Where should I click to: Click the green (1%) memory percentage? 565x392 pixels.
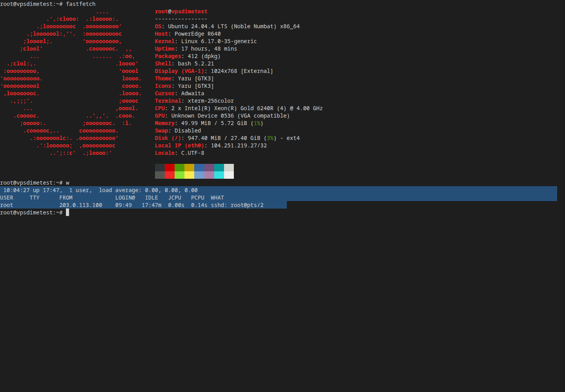pos(257,123)
